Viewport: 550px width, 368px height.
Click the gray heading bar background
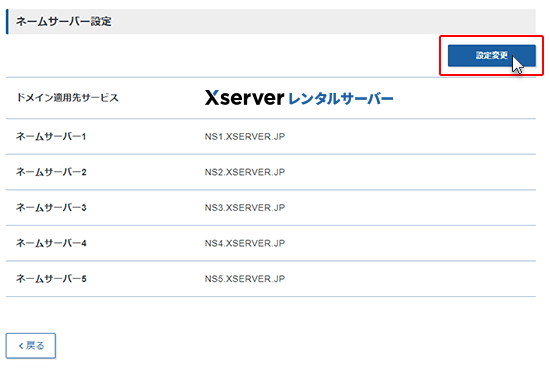(x=316, y=22)
